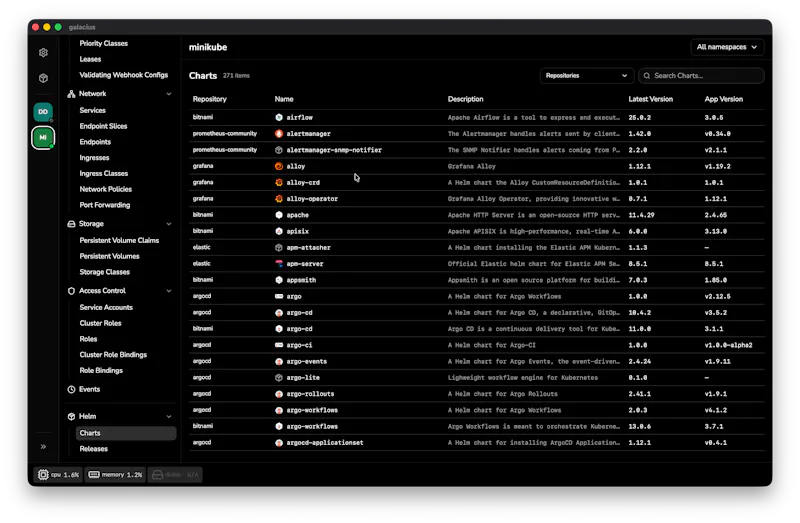The width and height of the screenshot is (800, 523).
Task: Collapse the Network section chevron
Action: 169,94
